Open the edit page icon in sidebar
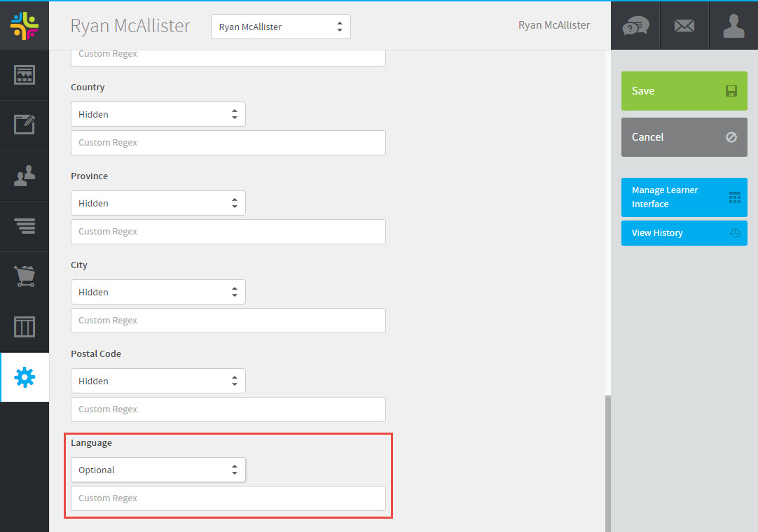 (x=25, y=125)
